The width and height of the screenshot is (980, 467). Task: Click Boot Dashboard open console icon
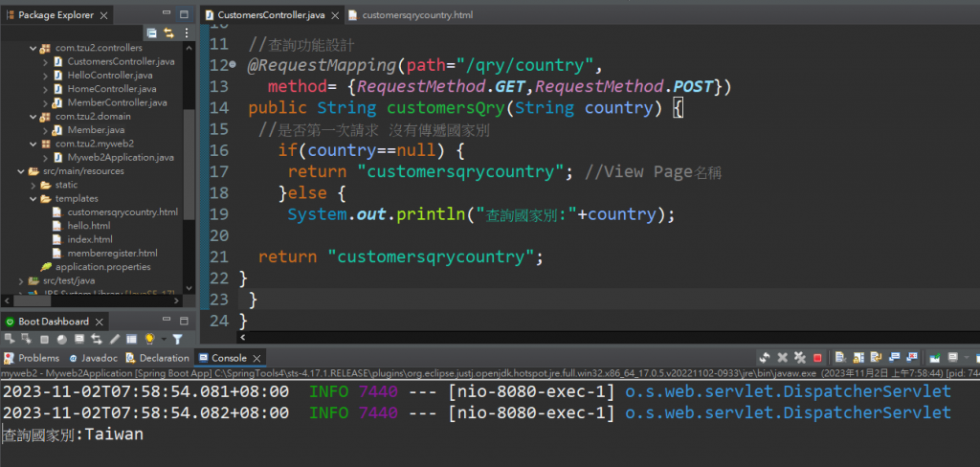click(x=79, y=339)
